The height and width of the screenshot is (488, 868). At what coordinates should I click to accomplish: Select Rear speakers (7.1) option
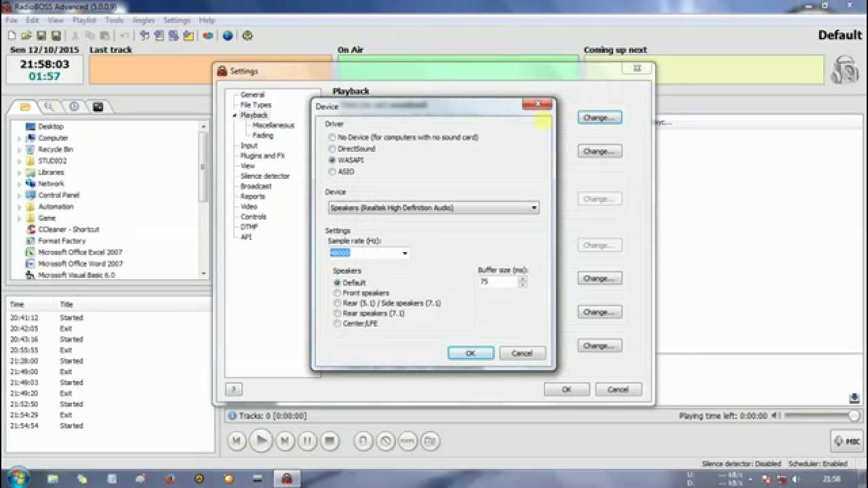tap(337, 313)
